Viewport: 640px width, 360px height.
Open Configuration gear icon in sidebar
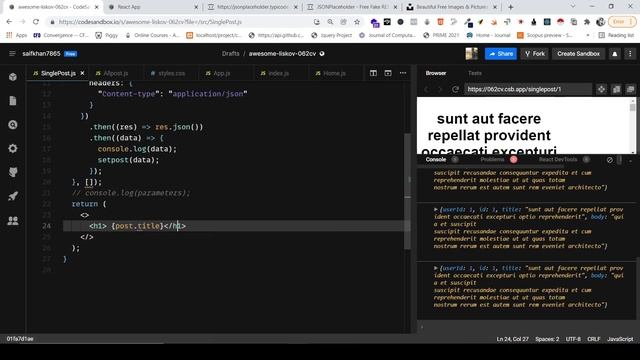(13, 149)
